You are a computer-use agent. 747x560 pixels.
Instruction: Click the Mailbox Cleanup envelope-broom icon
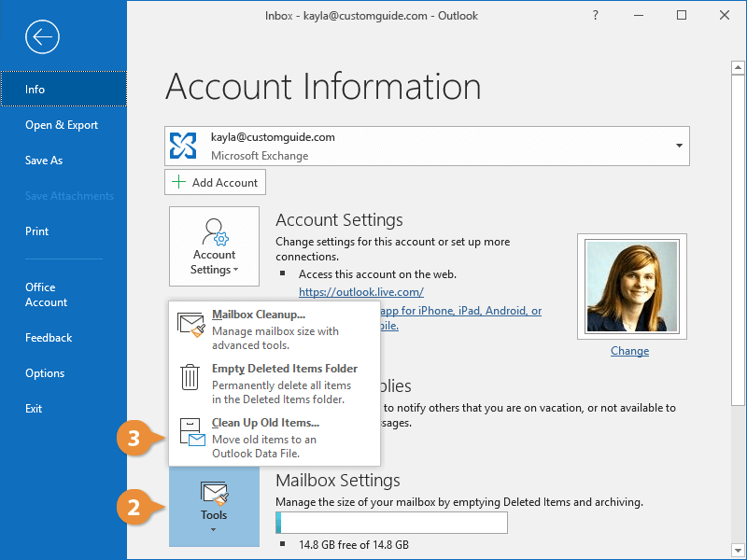click(191, 325)
